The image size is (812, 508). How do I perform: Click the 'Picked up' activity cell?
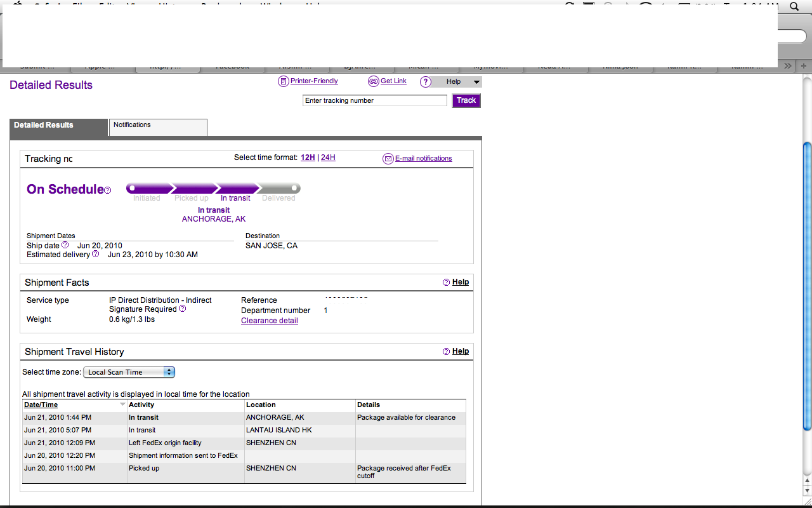click(x=144, y=468)
